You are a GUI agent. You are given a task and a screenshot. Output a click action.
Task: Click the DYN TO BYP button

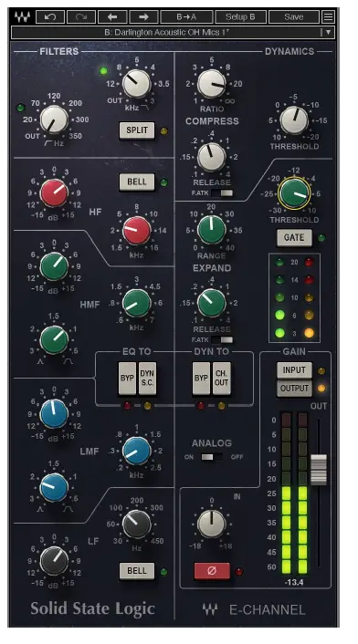(x=202, y=378)
